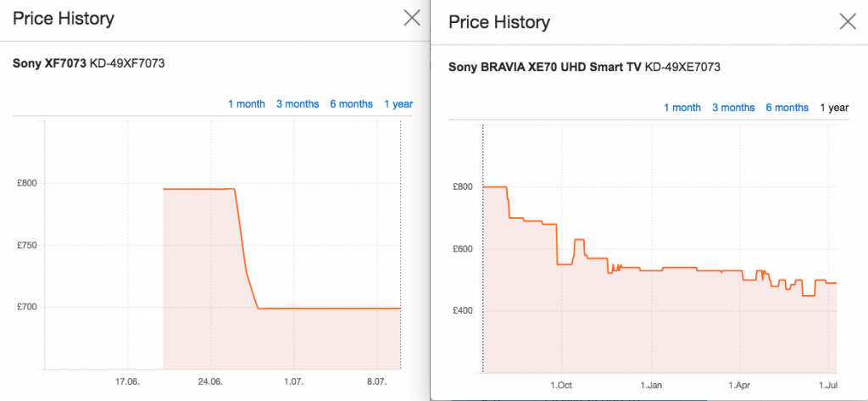The height and width of the screenshot is (401, 868).
Task: Click the 1.Apr date label on XE70 chart
Action: 740,387
